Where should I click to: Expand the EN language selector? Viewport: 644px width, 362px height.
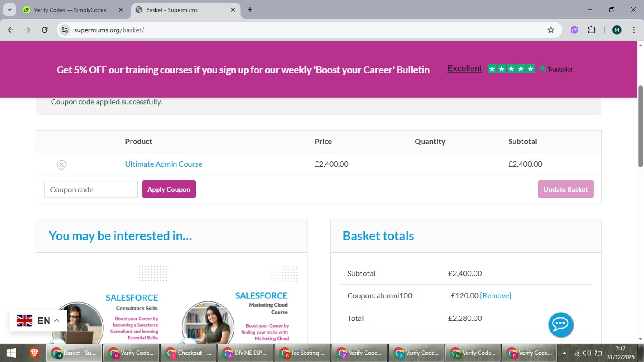pos(48,321)
